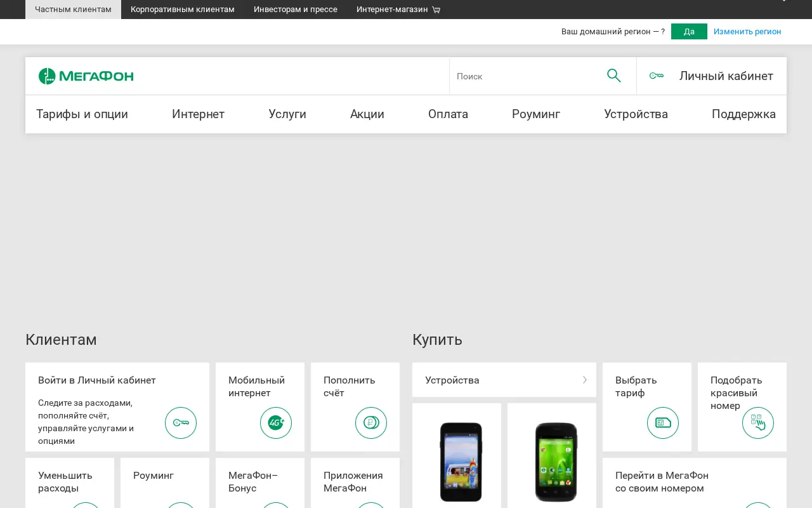Image resolution: width=812 pixels, height=508 pixels.
Task: Open the Интернет menu
Action: (x=198, y=114)
